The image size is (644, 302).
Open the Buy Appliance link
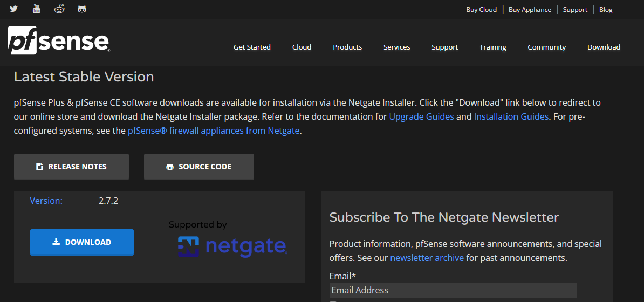[530, 10]
